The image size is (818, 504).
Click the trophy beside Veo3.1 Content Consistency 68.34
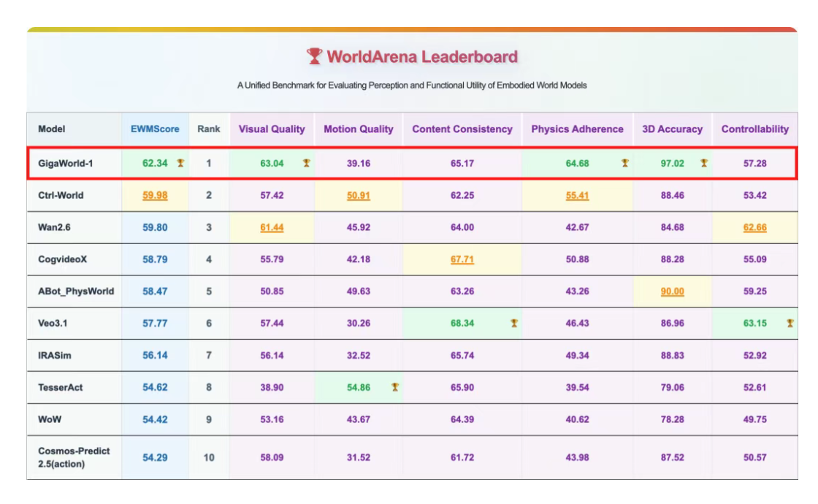(514, 323)
